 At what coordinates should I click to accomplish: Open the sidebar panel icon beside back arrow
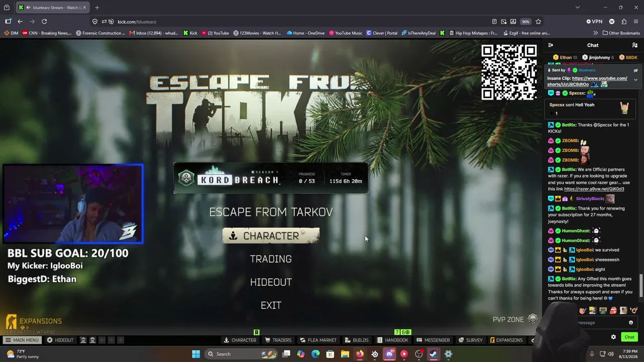8,22
